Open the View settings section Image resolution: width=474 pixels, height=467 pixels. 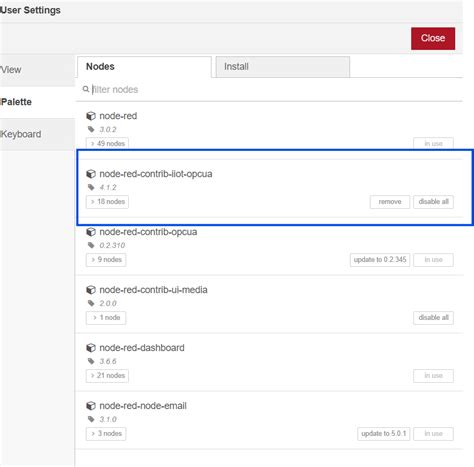click(x=37, y=70)
